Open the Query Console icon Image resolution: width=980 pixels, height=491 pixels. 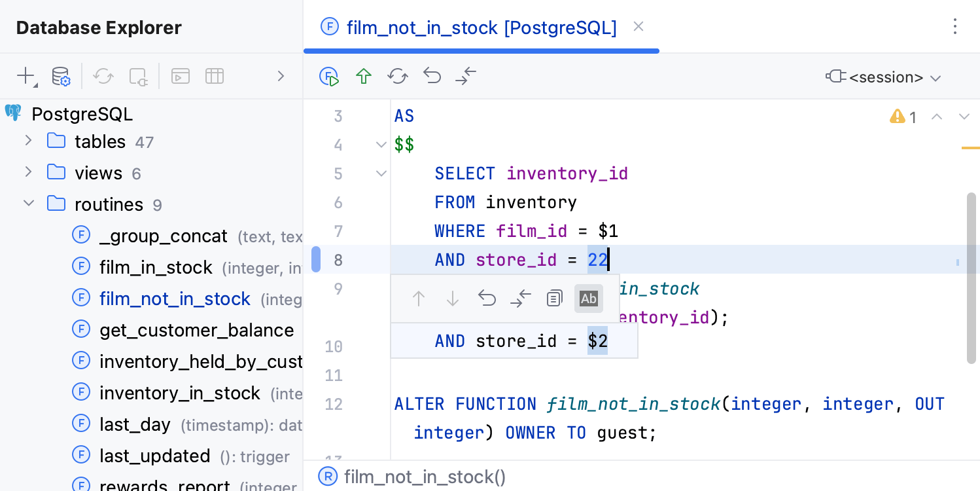coord(180,75)
